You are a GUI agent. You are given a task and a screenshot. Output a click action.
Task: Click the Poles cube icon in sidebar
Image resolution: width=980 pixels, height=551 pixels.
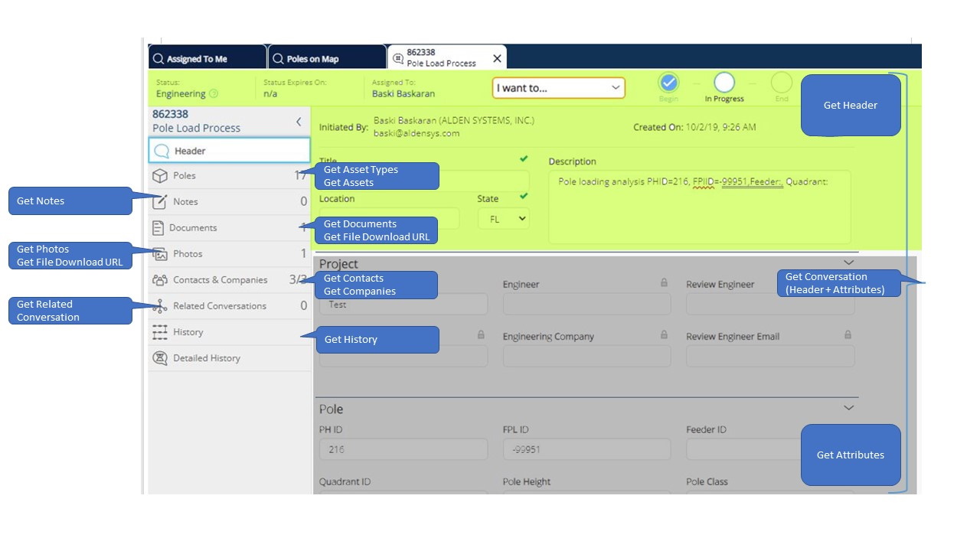click(x=159, y=176)
